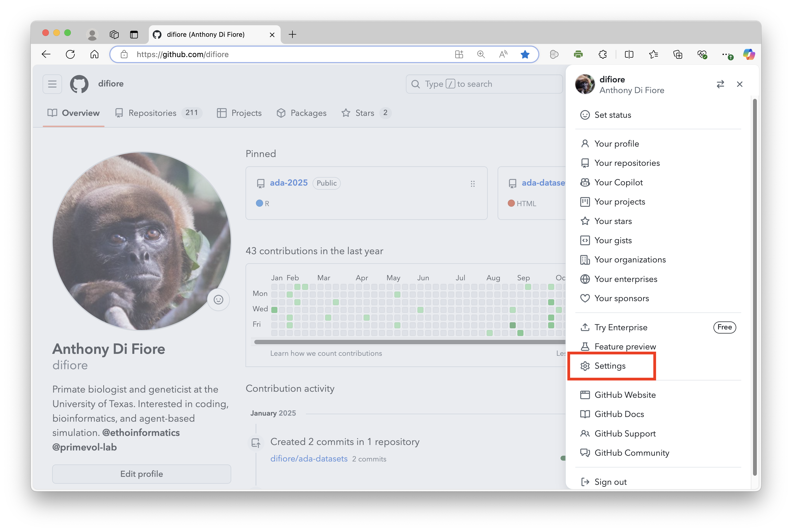Click the set status smiley on avatar
Screen dimensions: 792x532
(218, 299)
